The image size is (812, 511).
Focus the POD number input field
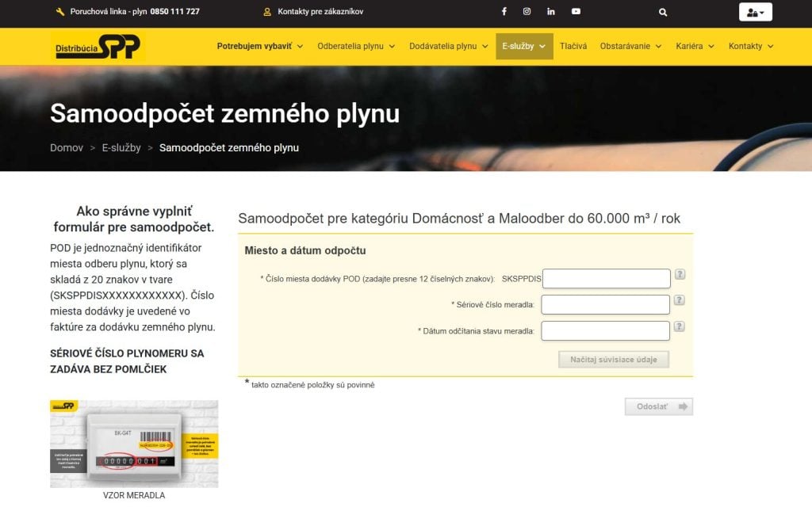point(606,279)
